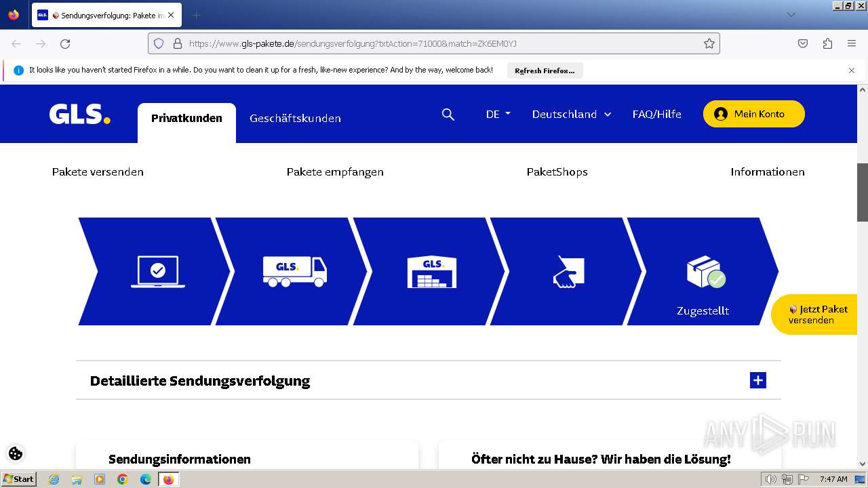Screen dimensions: 868x488
Task: Click the Jetzt Paket versenden button
Action: [814, 314]
